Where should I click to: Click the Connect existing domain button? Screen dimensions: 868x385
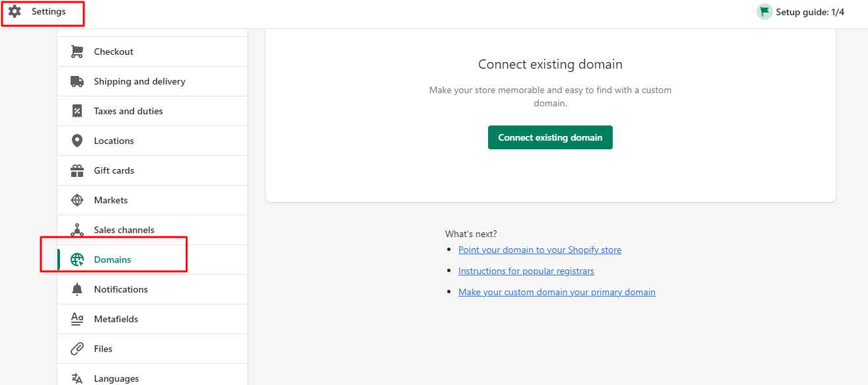click(550, 137)
